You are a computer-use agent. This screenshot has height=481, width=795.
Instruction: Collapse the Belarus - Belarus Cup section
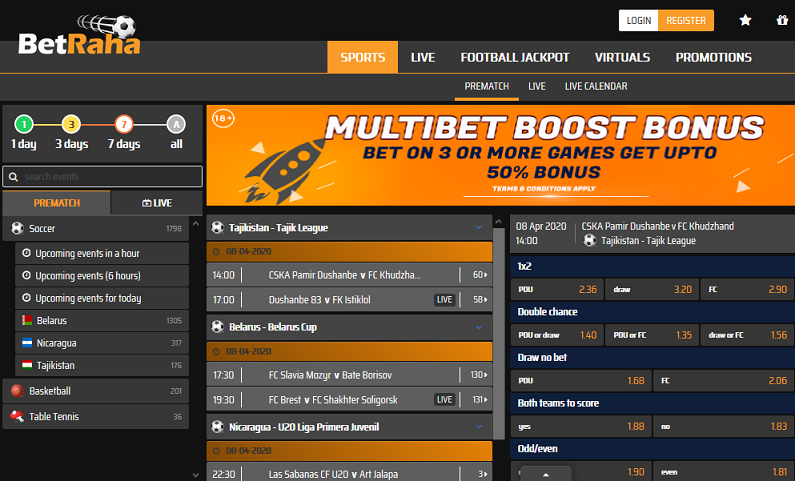[479, 327]
